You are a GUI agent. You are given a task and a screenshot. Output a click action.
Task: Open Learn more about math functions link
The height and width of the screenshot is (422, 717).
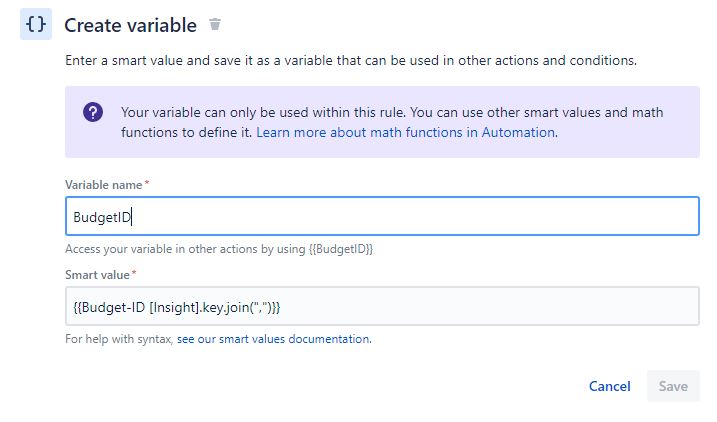coord(407,133)
